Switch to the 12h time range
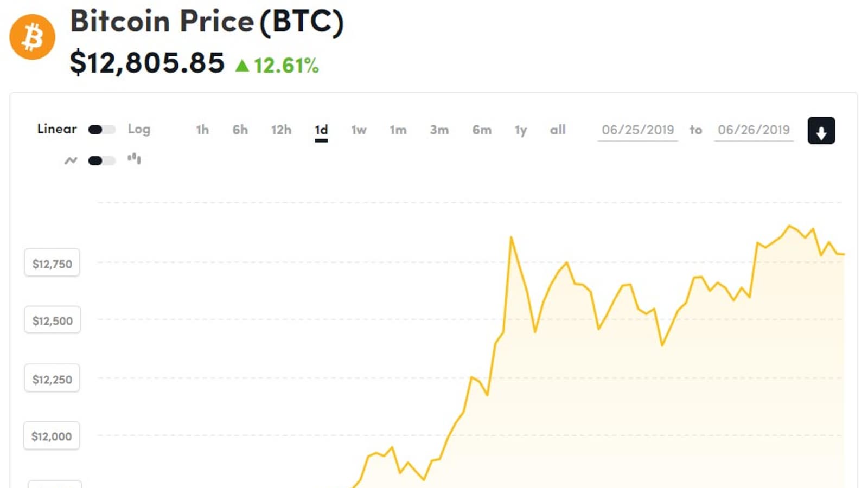The height and width of the screenshot is (488, 868). 281,130
